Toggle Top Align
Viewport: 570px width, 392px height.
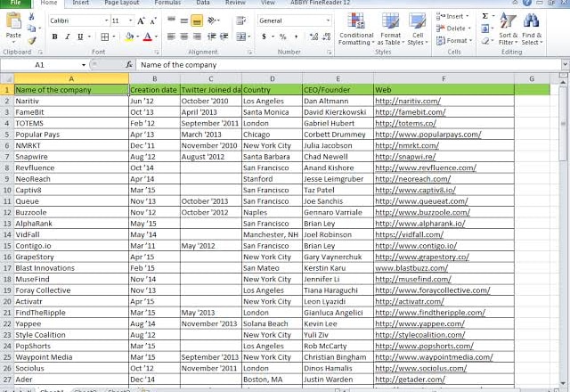[171, 20]
